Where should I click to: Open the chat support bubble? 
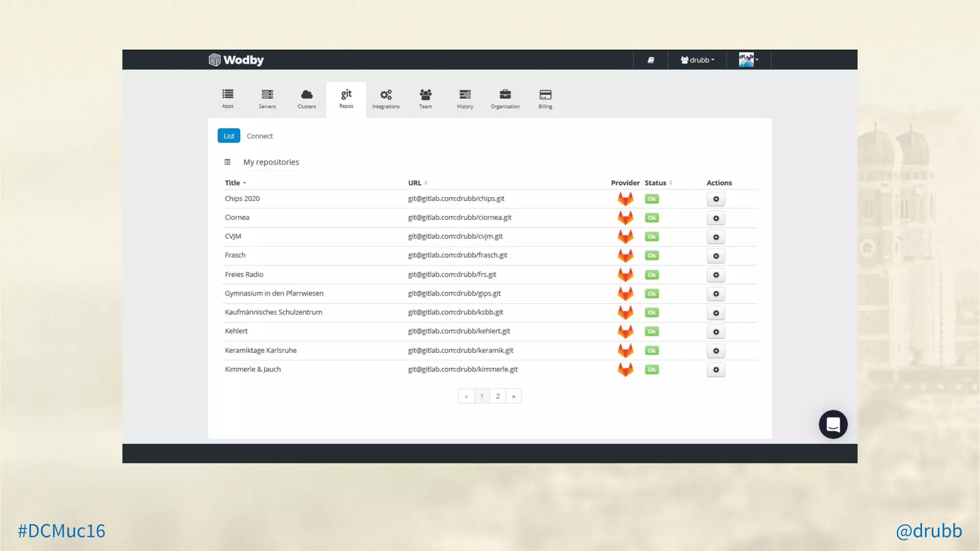pos(833,424)
